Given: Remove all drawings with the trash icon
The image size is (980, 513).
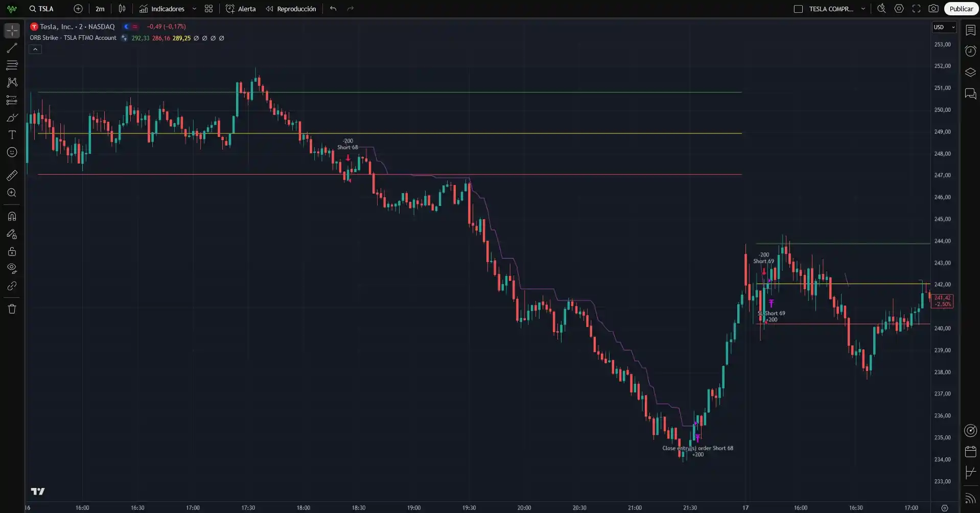Looking at the screenshot, I should [x=11, y=309].
